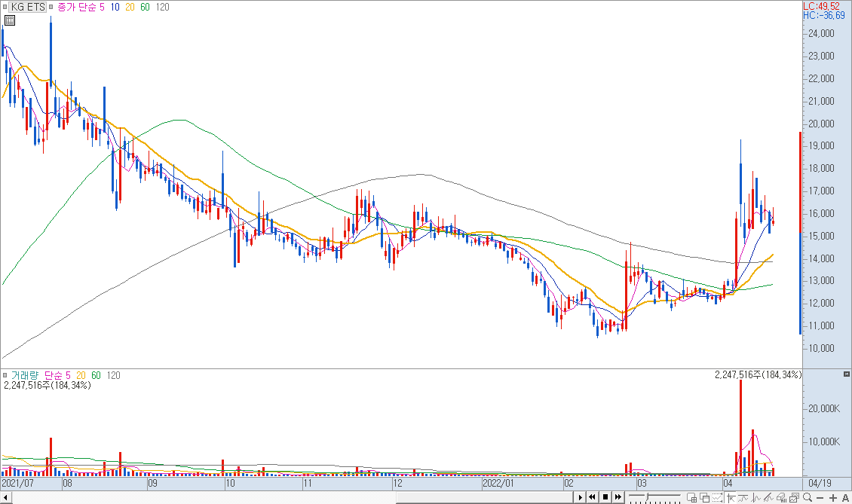This screenshot has width=852, height=504.
Task: Select the crosshair pointer tool icon
Action: click(x=731, y=497)
